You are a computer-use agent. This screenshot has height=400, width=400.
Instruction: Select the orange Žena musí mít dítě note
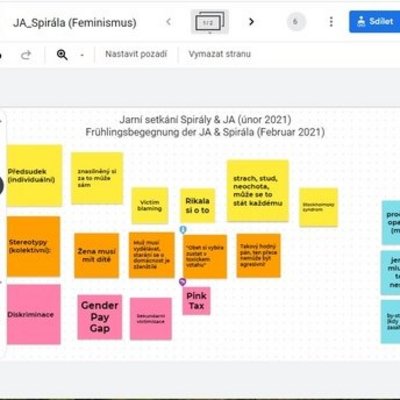click(x=97, y=256)
